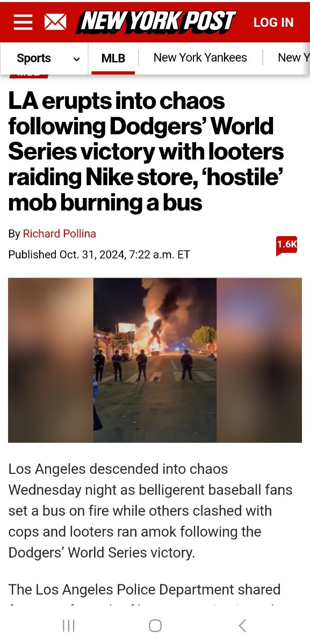The image size is (310, 644).
Task: Click the red MLB category tag
Action: click(x=29, y=76)
